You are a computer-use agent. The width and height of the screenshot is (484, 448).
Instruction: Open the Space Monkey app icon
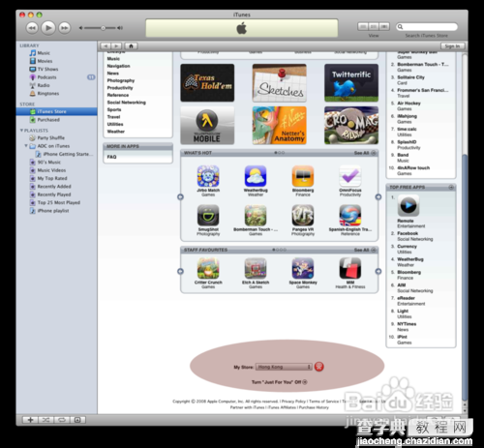tap(303, 268)
